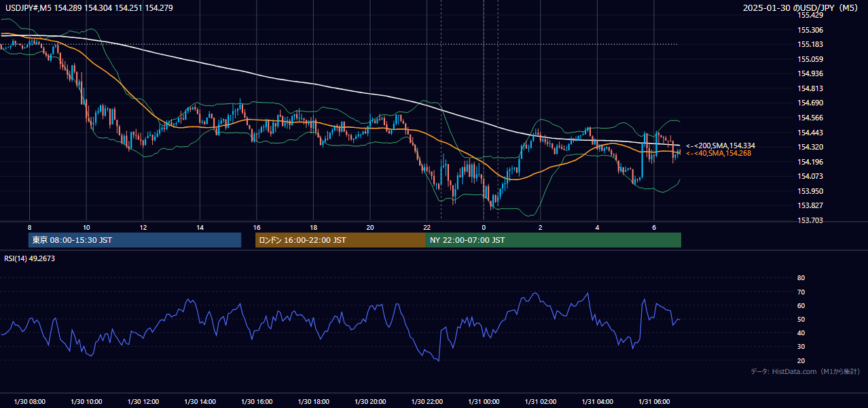868x408 pixels.
Task: Click price axis value 155.429
Action: click(810, 15)
